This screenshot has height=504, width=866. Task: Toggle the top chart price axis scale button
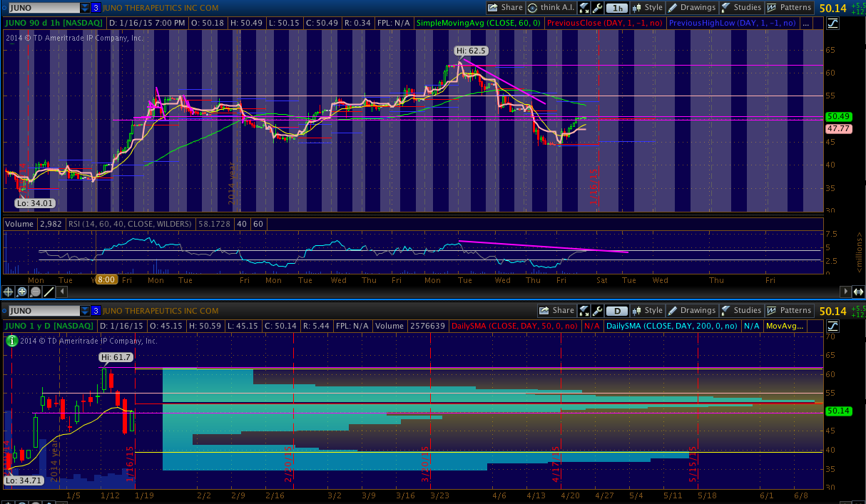833,23
